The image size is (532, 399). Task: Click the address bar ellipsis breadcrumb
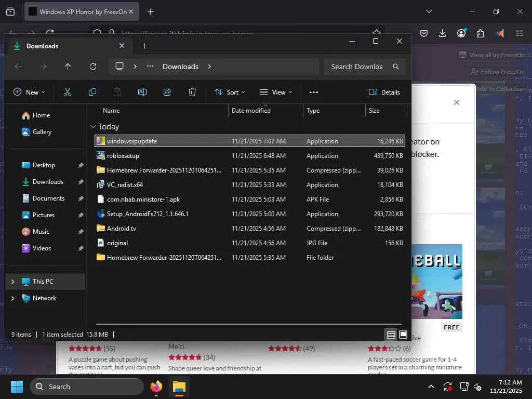point(150,66)
